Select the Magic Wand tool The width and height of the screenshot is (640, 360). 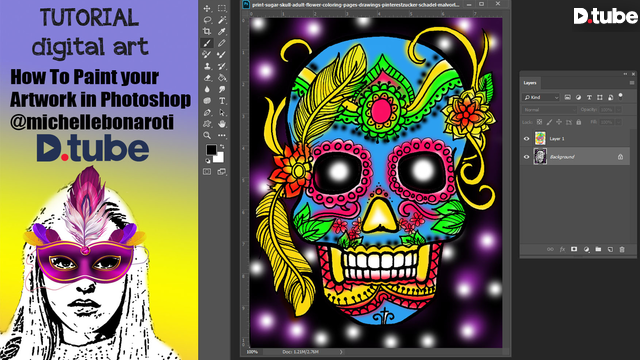point(222,20)
